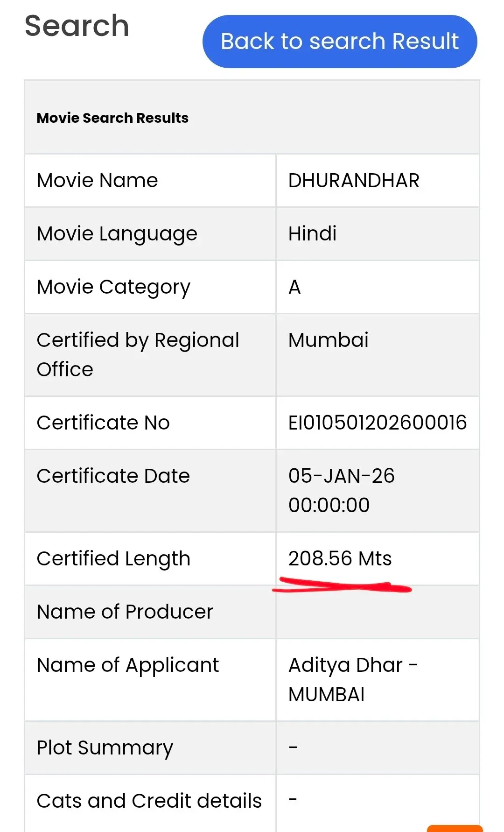Select the Cats and Credit details label

tap(149, 800)
